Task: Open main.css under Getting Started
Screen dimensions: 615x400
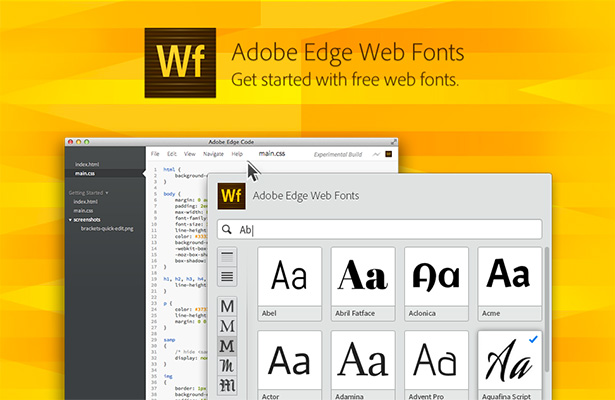Action: coord(83,211)
